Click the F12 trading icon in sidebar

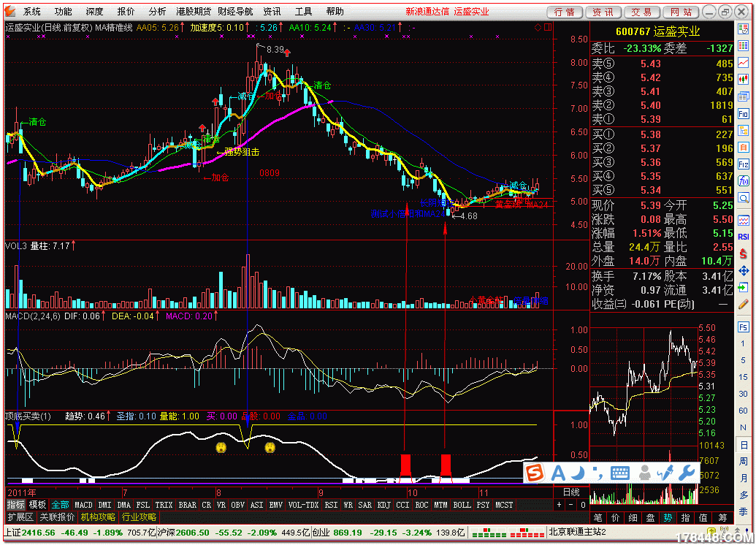click(x=743, y=164)
